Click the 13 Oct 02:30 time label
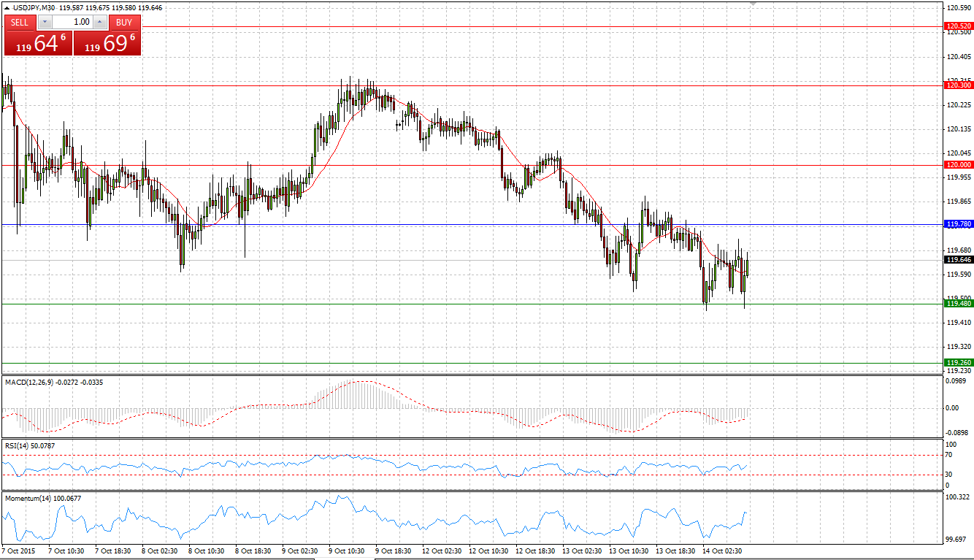Image resolution: width=974 pixels, height=560 pixels. 583,551
